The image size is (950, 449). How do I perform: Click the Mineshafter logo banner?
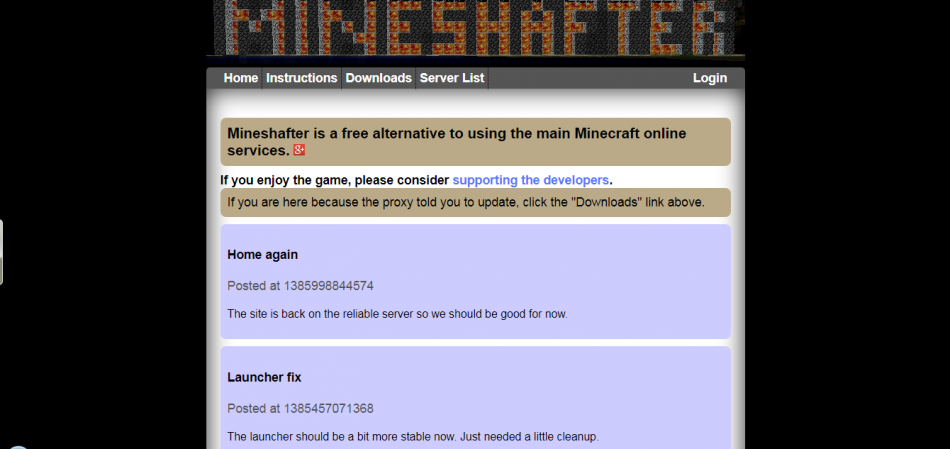[476, 28]
